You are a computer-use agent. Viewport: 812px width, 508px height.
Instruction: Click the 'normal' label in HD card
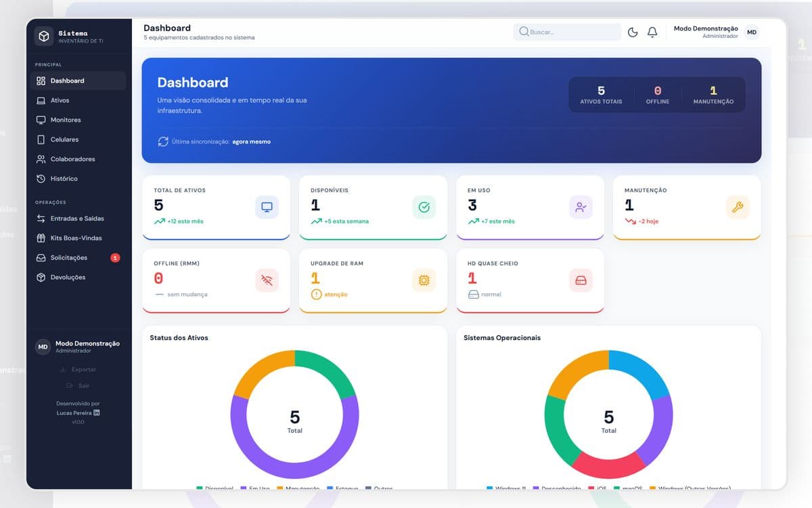[x=491, y=295]
